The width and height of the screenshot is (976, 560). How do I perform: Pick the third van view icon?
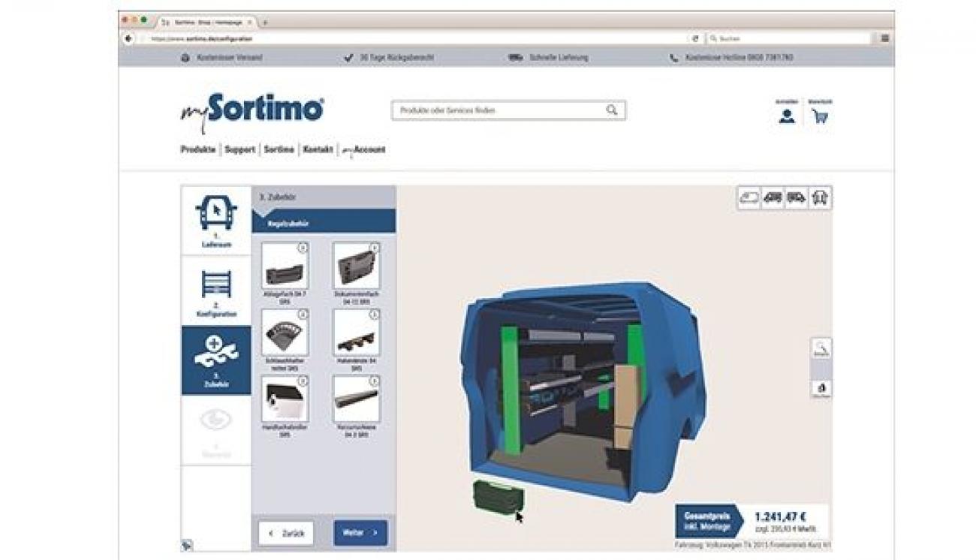(x=796, y=197)
